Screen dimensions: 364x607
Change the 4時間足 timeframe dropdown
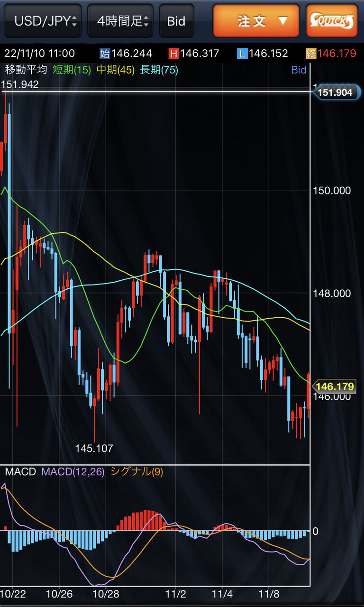[x=120, y=21]
